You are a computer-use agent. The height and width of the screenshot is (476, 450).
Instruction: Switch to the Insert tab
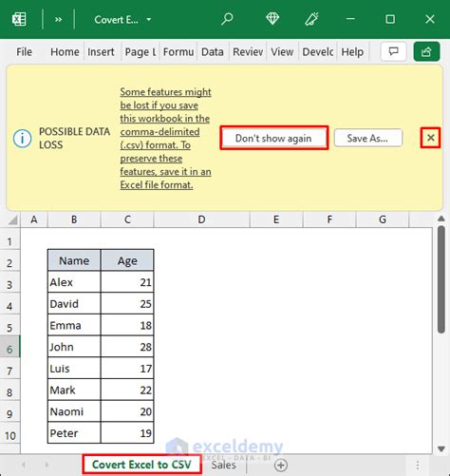coord(101,52)
